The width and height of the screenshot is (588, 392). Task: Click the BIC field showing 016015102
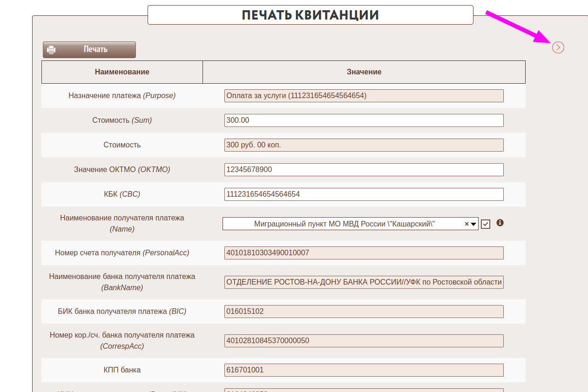click(x=364, y=312)
